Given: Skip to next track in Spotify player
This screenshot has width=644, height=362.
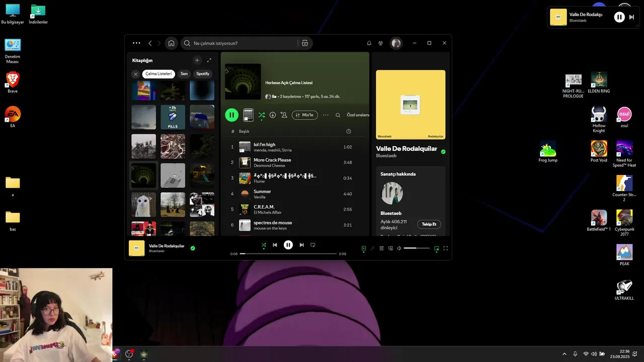Looking at the screenshot, I should click(x=301, y=245).
